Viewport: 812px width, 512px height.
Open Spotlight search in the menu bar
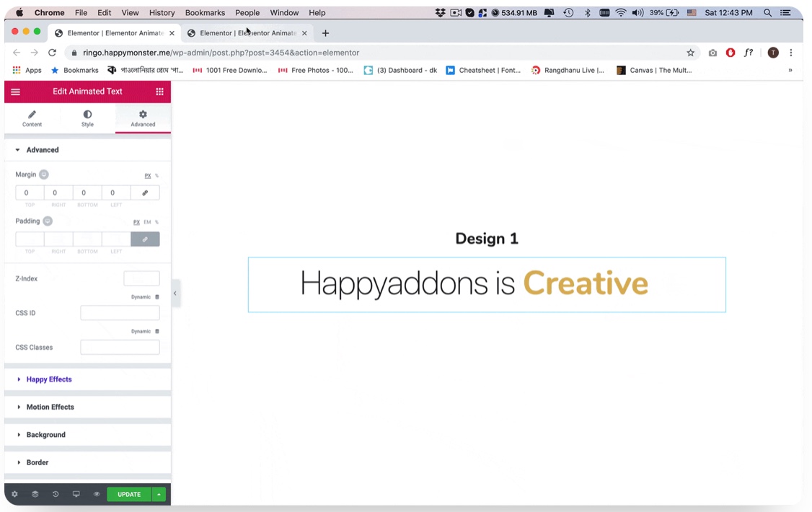pos(767,13)
